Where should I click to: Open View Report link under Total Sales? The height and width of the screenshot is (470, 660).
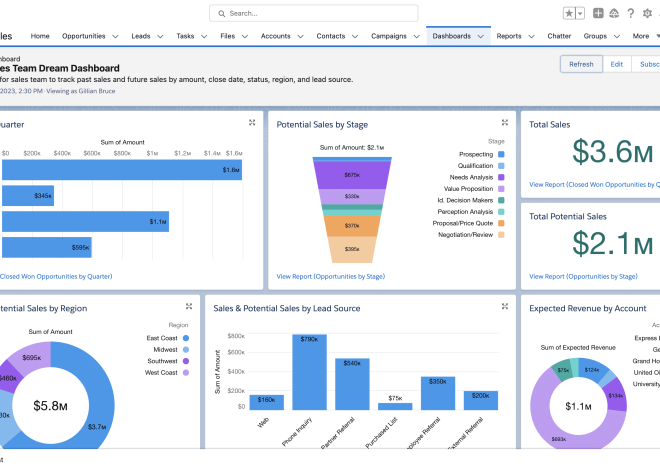point(594,185)
